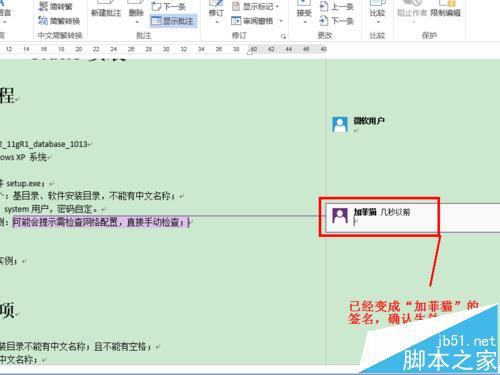Open 修订 group dialog launcher
Screen dimensions: 500x375
283,36
